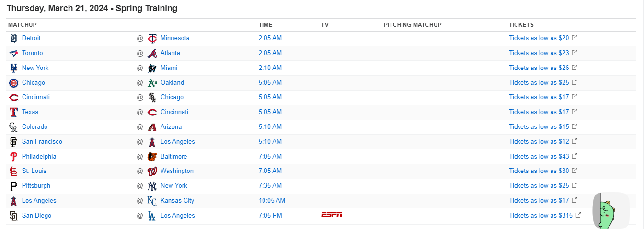The height and width of the screenshot is (229, 644).
Task: Click the Washington Nationals logo
Action: click(x=152, y=171)
